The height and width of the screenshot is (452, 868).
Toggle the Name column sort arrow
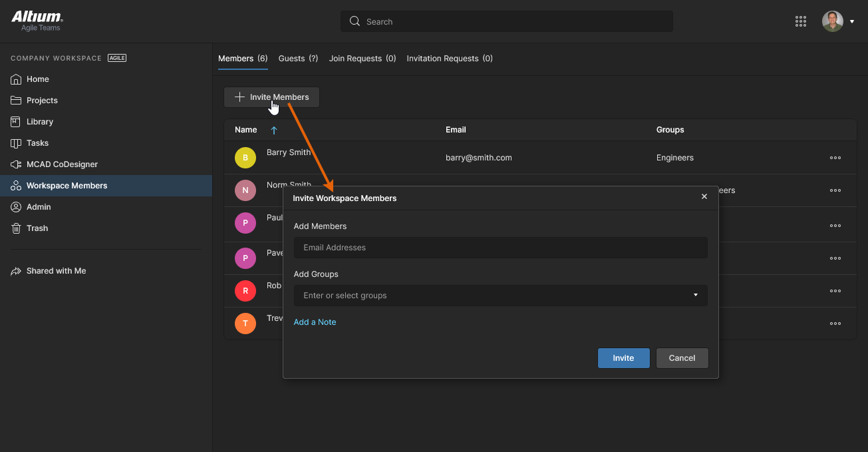[x=273, y=130]
